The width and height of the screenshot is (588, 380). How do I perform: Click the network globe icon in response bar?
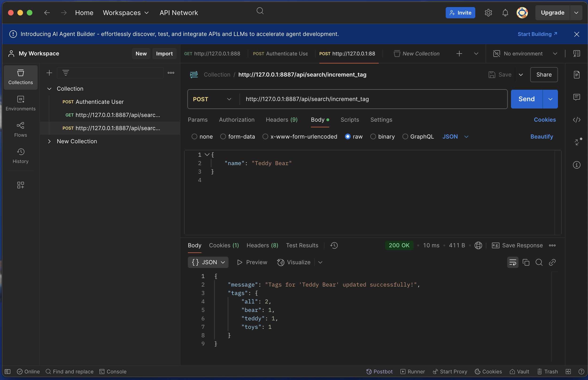tap(478, 245)
